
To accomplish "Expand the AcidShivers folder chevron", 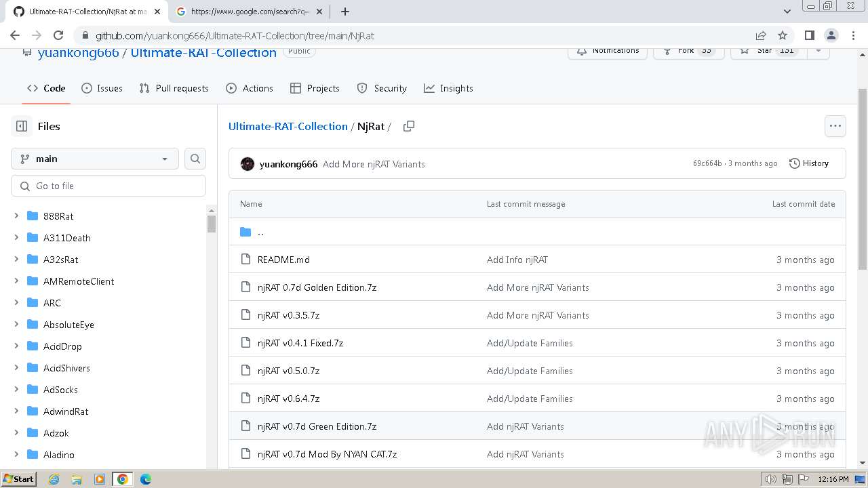I will 16,367.
